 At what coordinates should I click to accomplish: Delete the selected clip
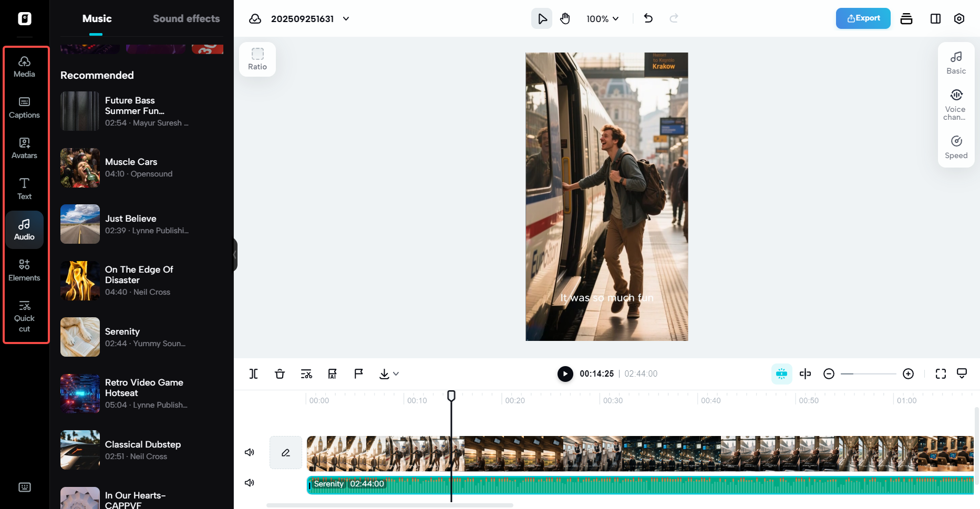(x=280, y=373)
